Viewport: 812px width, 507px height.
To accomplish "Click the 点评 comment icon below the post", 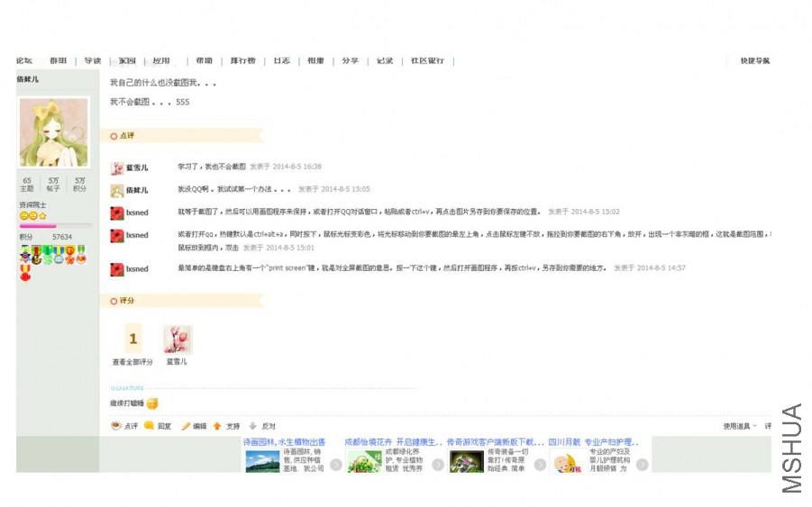I will (x=115, y=426).
